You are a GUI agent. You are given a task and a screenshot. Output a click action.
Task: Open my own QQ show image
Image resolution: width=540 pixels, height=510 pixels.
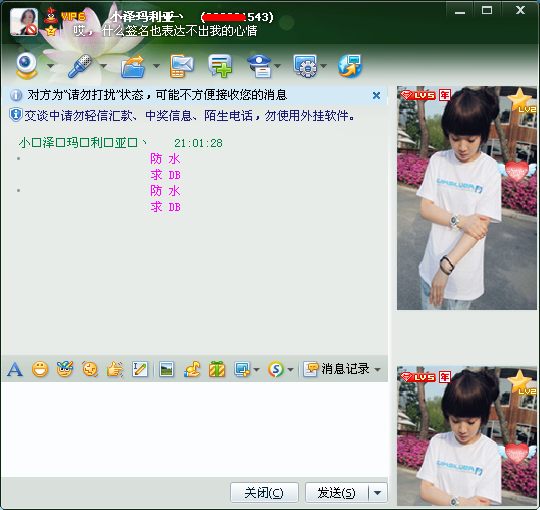(x=467, y=436)
